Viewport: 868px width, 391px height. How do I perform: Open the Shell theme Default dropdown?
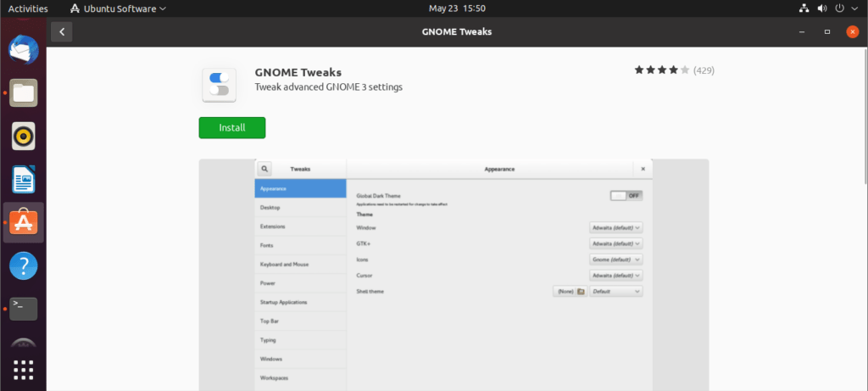click(616, 291)
